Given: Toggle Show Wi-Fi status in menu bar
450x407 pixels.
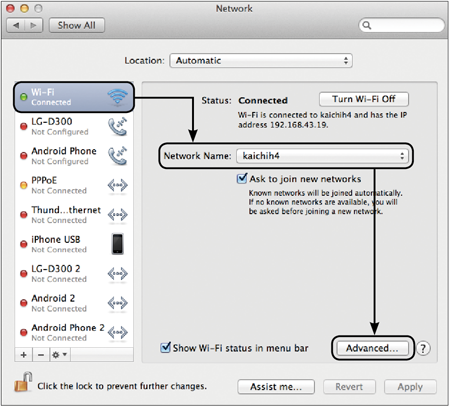Looking at the screenshot, I should click(x=165, y=348).
